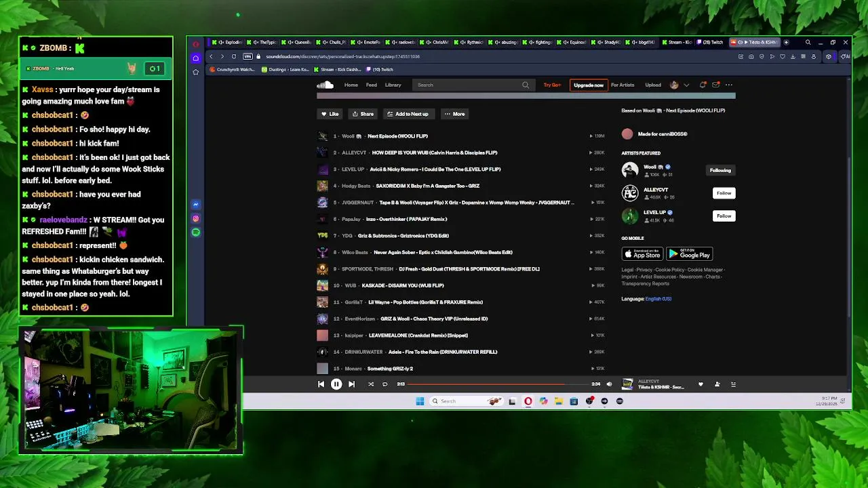Open Duolingo bookmark

point(285,69)
